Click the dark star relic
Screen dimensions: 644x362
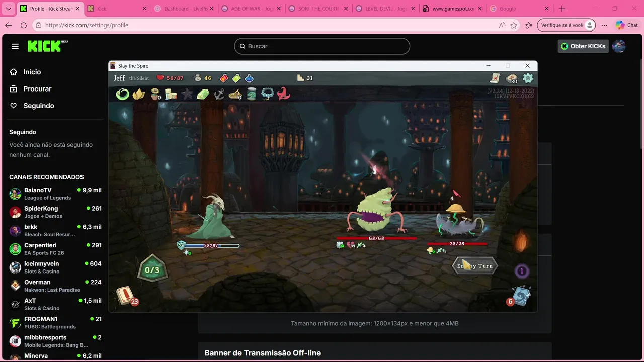pyautogui.click(x=187, y=94)
